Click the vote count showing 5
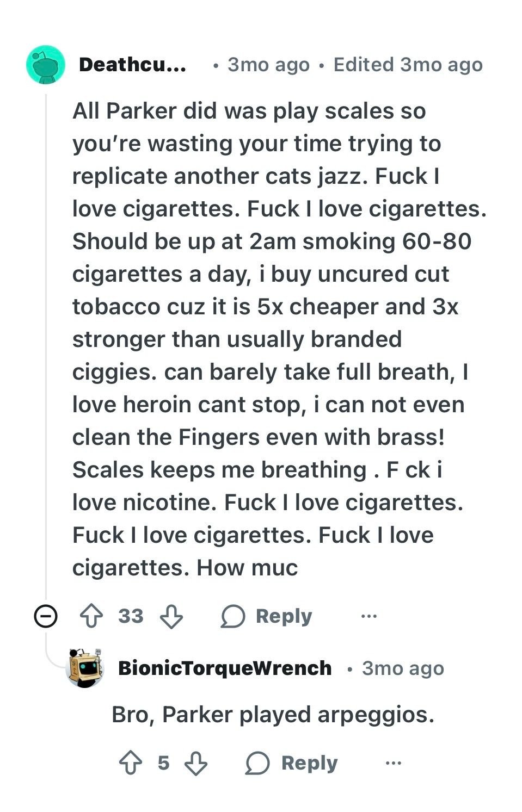Viewport: 522px width, 812px height. coord(163,764)
